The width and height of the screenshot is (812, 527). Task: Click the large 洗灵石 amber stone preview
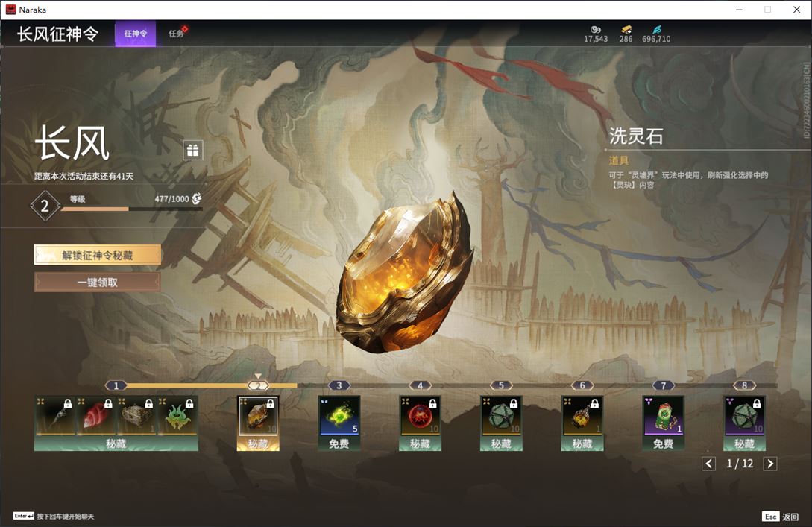tap(406, 272)
